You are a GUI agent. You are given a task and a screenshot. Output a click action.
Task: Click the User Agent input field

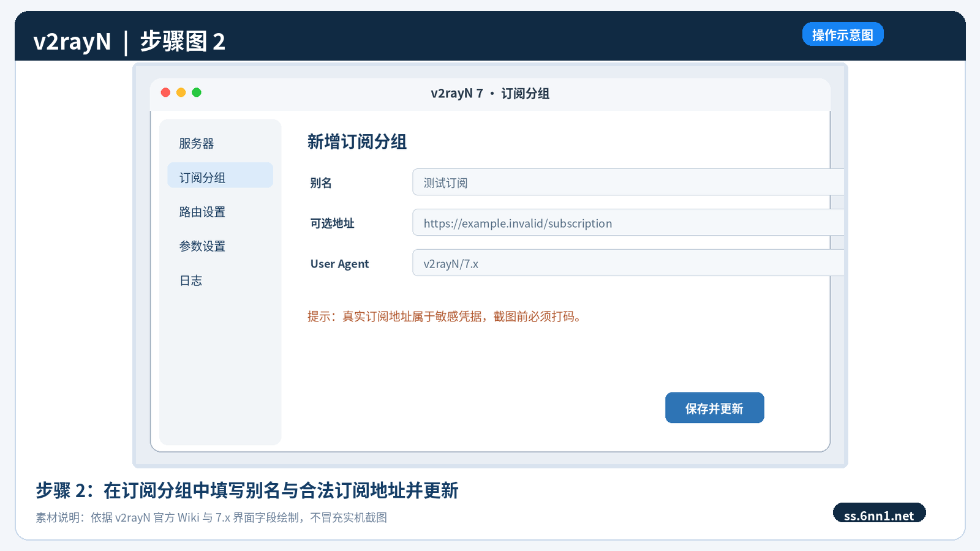pos(628,263)
